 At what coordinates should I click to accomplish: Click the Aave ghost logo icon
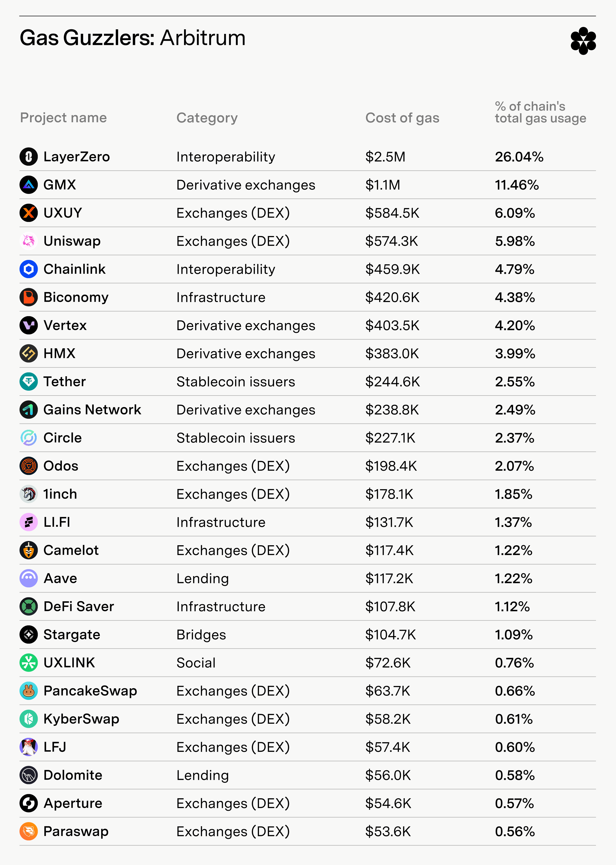[28, 578]
